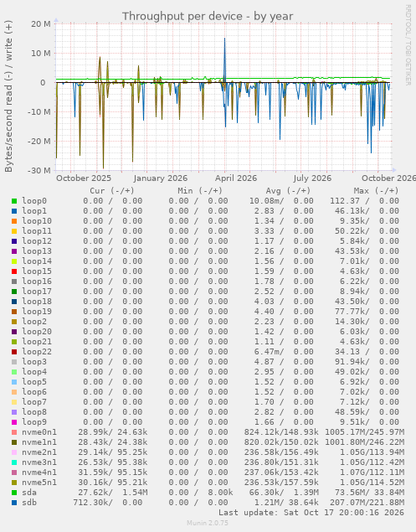Viewport: 416px width, 532px height.
Task: Click the '-30 M' y-axis label
Action: tap(39, 171)
